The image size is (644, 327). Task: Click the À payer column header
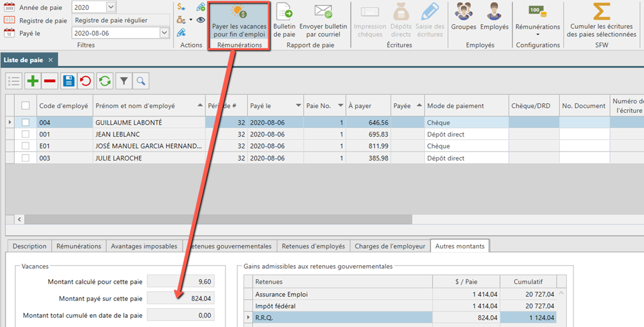click(368, 105)
